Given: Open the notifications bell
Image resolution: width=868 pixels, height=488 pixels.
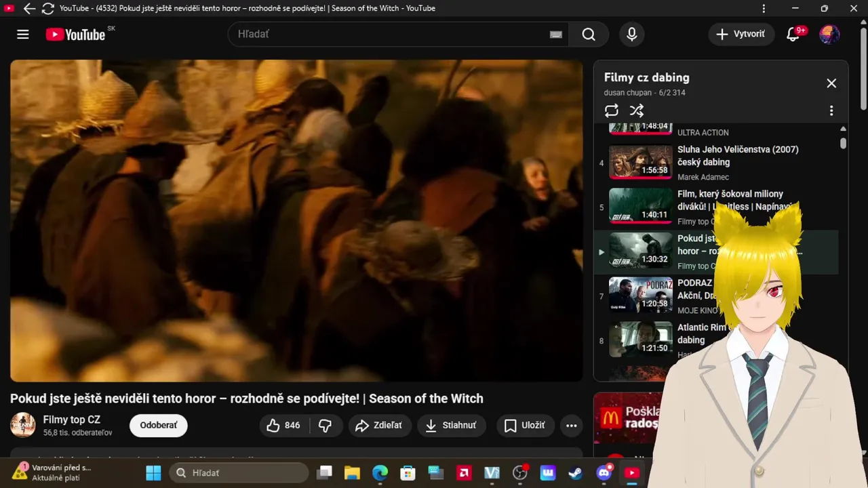Looking at the screenshot, I should [x=793, y=34].
